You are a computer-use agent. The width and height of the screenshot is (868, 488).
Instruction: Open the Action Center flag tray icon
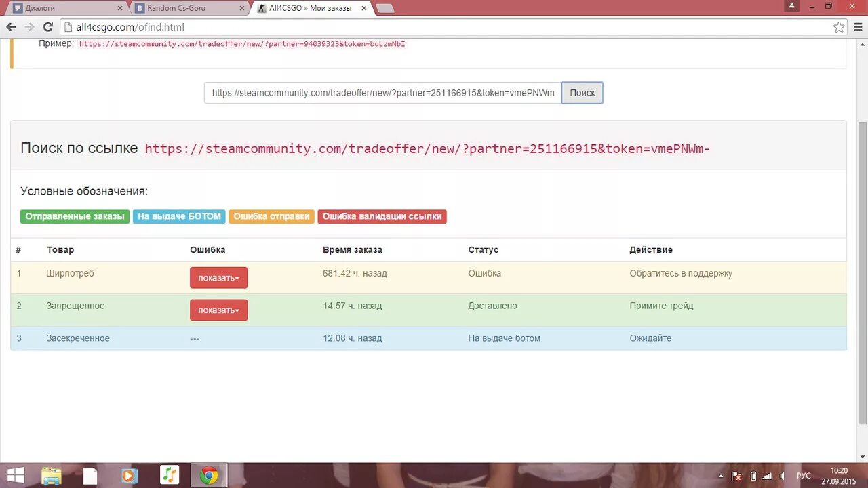tap(736, 476)
